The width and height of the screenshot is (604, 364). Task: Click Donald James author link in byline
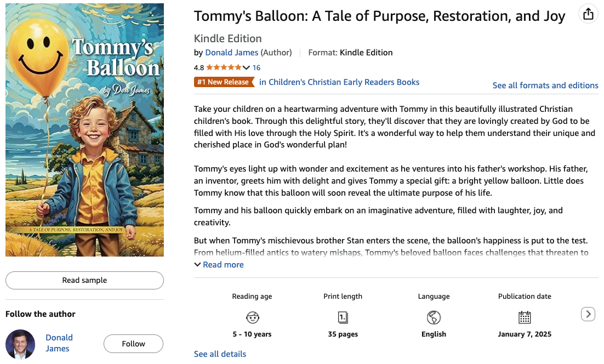click(x=231, y=53)
